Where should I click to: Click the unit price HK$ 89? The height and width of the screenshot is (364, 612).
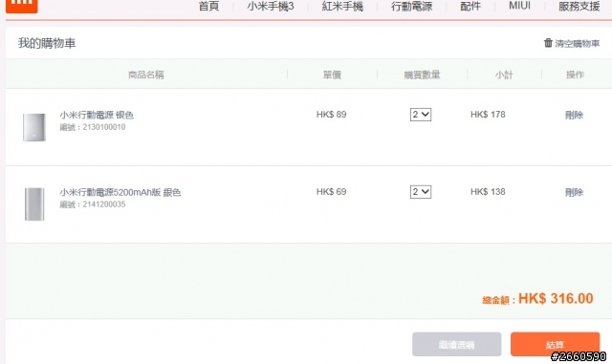point(332,115)
